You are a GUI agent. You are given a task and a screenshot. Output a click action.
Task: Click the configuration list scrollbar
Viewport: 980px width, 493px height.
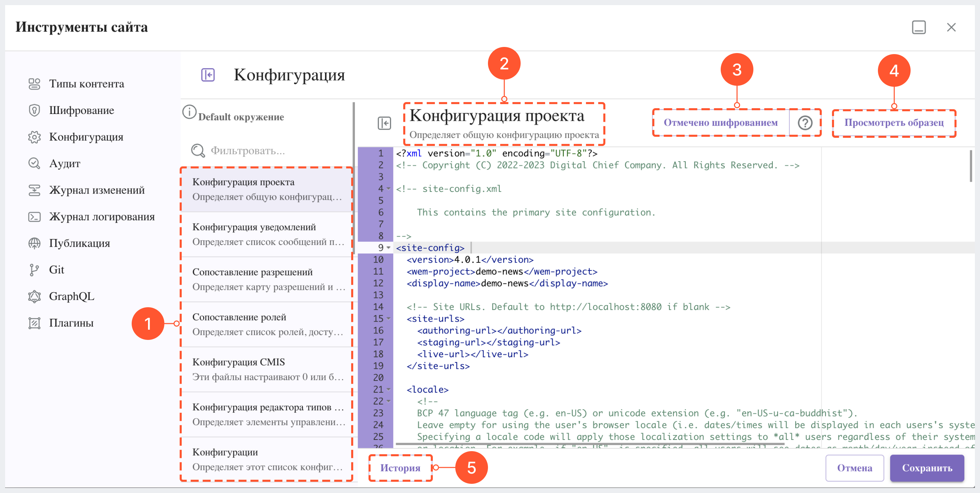pos(354,178)
